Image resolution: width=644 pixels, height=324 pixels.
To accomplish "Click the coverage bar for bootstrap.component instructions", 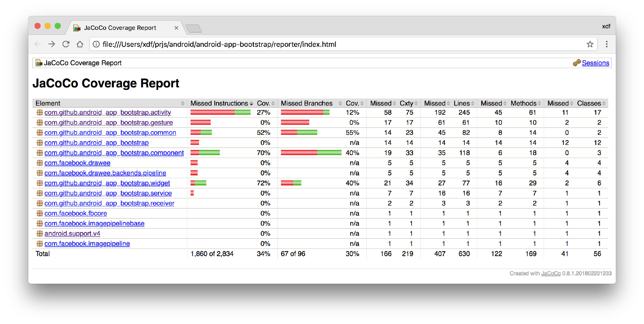I will (205, 153).
